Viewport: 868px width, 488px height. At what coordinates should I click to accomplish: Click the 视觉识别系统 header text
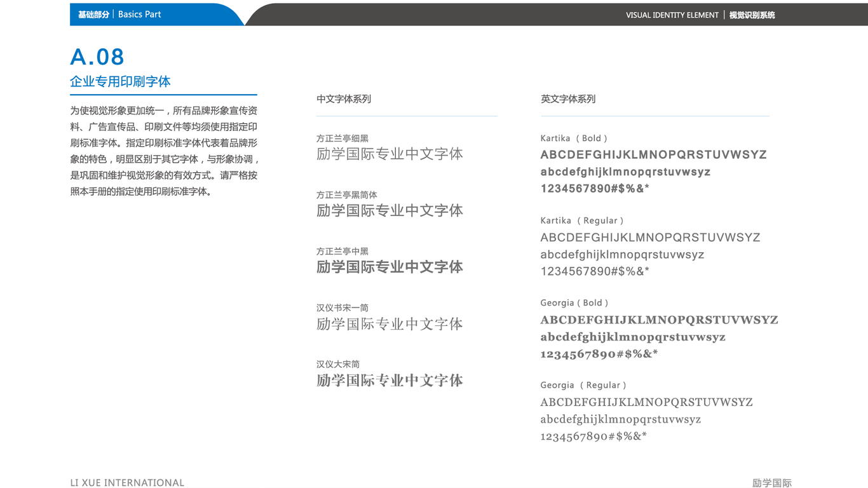pos(752,15)
